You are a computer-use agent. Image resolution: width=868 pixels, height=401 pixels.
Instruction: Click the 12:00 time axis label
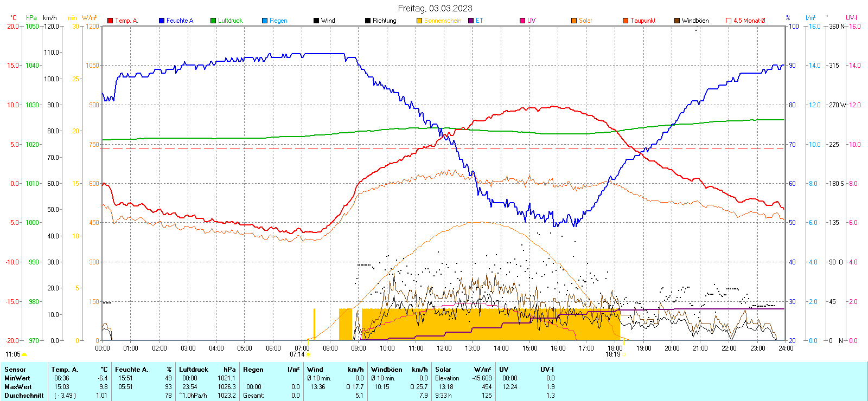click(444, 348)
